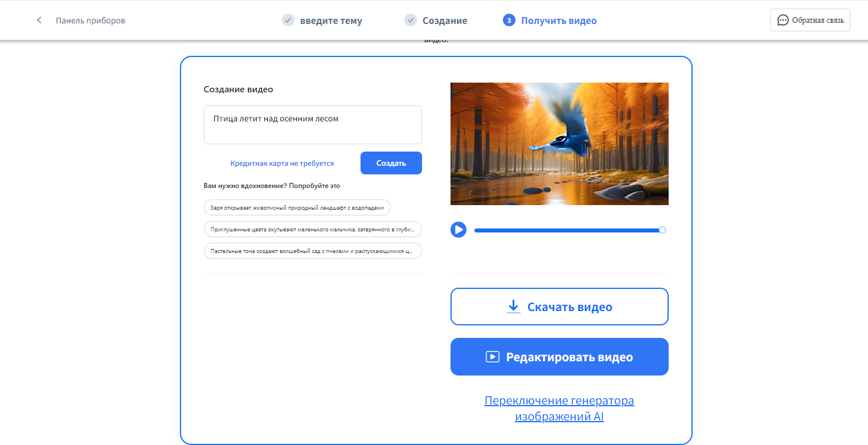Click checkmark icon beside Создание

[411, 21]
